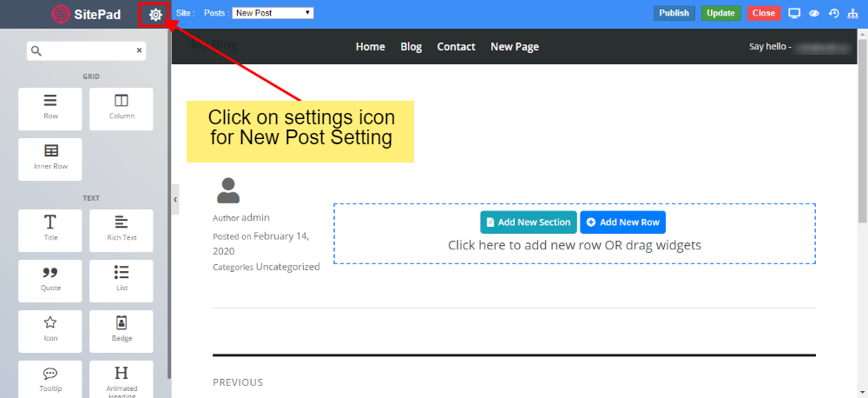Choose the Inner Row widget
868x398 pixels.
50,158
